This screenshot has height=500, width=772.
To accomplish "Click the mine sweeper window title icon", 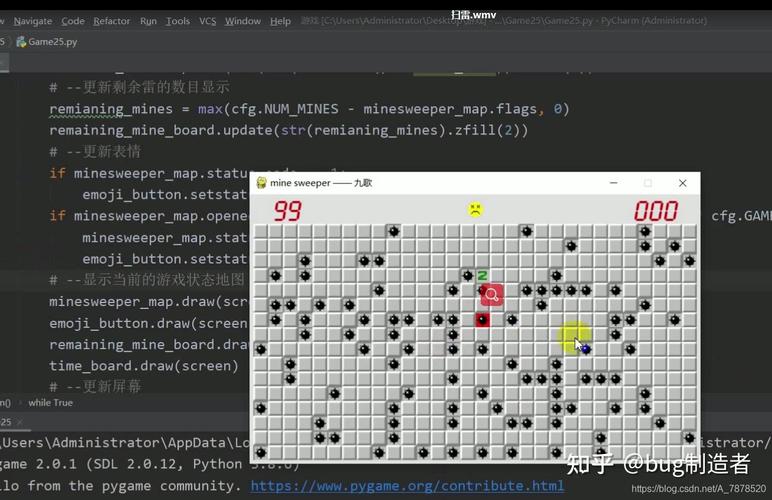I will (261, 183).
